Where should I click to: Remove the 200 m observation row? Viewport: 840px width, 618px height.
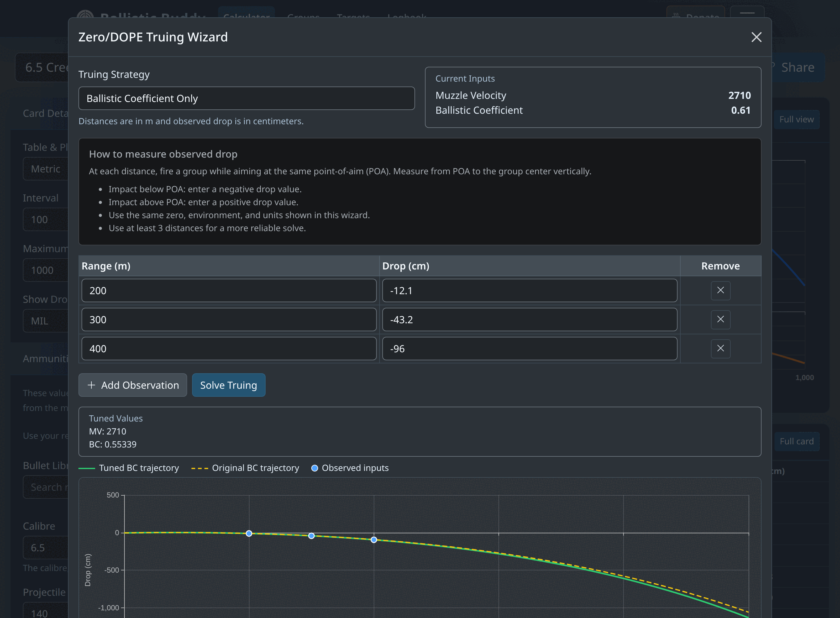pos(720,290)
